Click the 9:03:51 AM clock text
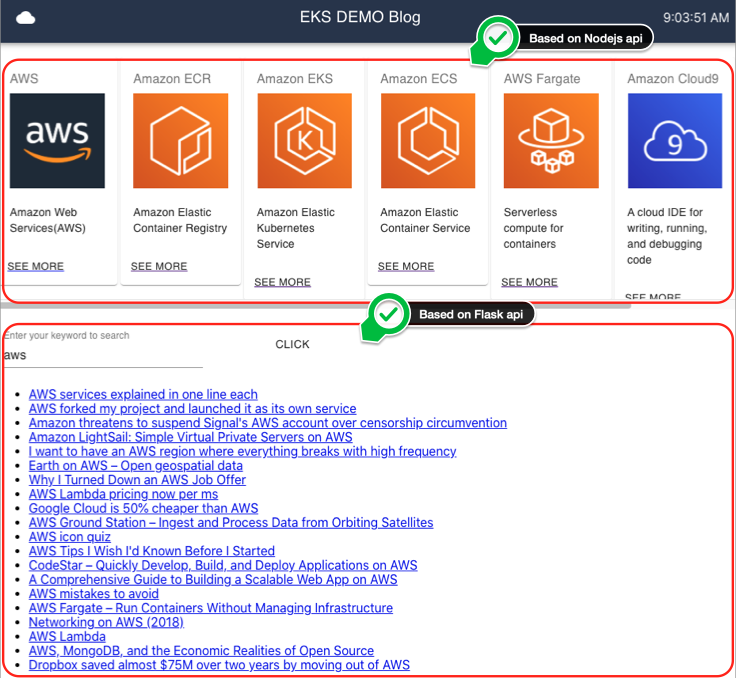Viewport: 736px width, 678px height. pyautogui.click(x=696, y=18)
